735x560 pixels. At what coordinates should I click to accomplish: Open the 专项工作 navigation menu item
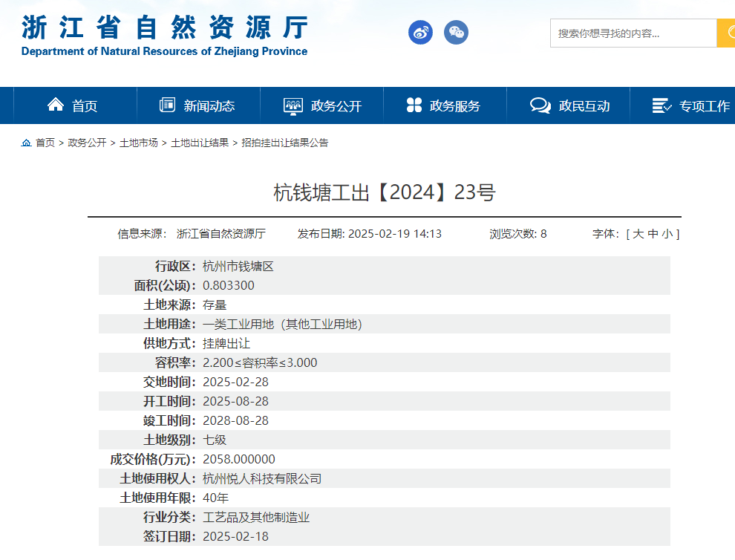point(683,105)
